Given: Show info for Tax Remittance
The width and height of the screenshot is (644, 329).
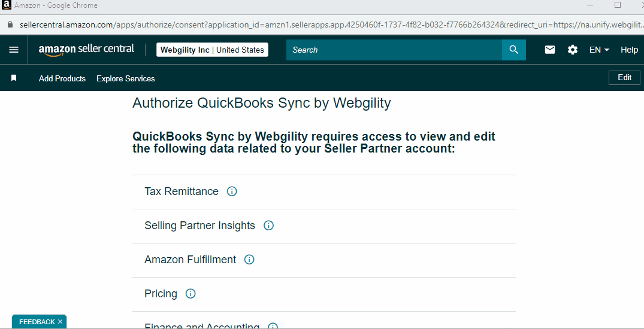Looking at the screenshot, I should pyautogui.click(x=232, y=191).
